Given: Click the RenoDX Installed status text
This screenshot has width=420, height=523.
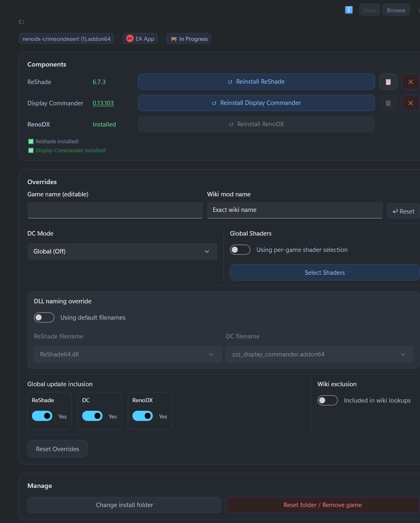Looking at the screenshot, I should (104, 124).
